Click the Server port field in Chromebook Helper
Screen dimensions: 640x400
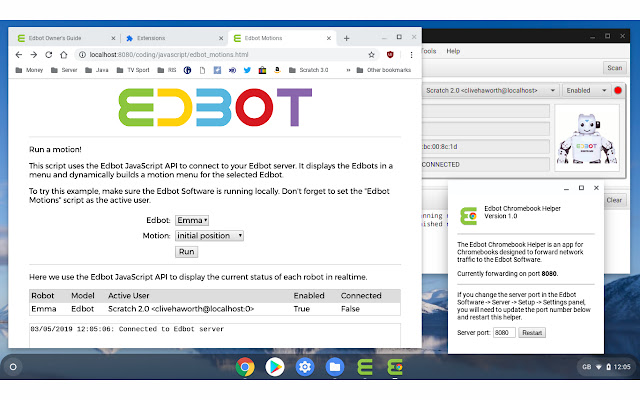[504, 333]
